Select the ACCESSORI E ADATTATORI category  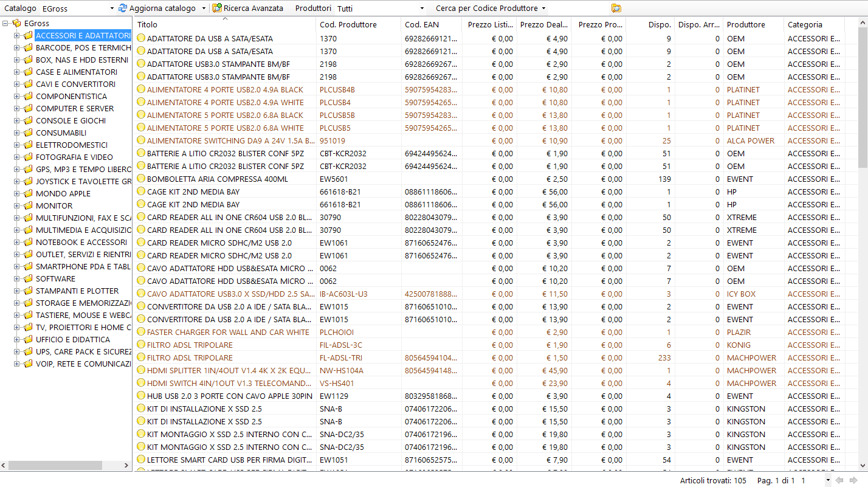tap(83, 35)
